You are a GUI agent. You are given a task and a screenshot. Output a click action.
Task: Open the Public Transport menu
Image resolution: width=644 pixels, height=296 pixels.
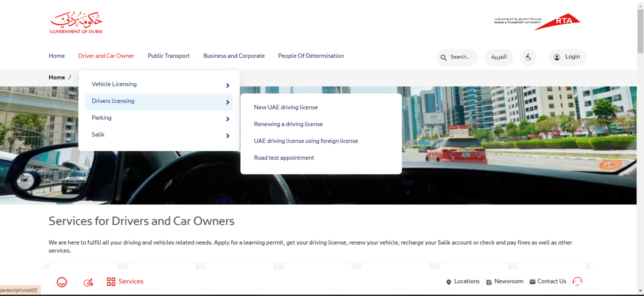coord(169,56)
